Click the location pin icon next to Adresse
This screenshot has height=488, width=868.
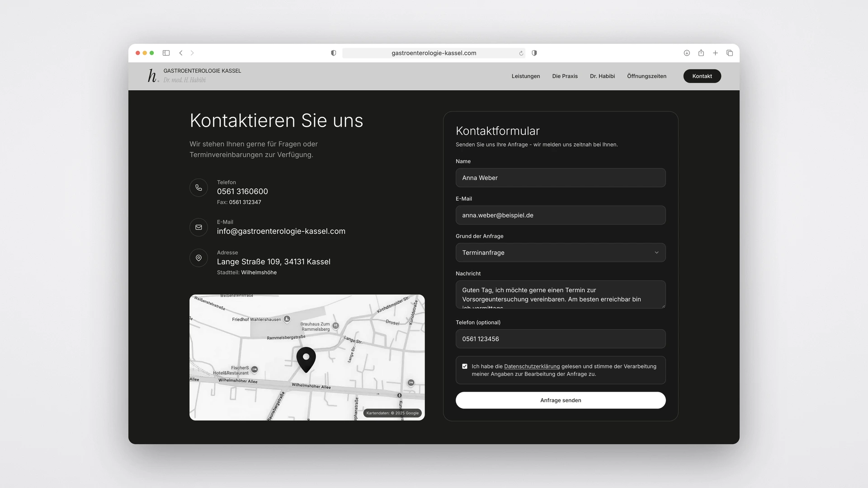[x=198, y=258]
